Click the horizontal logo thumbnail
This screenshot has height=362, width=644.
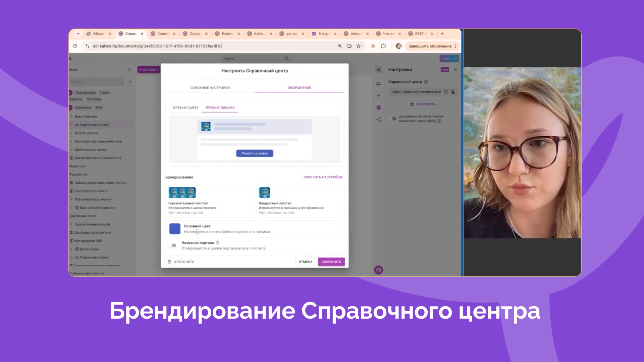click(x=182, y=192)
